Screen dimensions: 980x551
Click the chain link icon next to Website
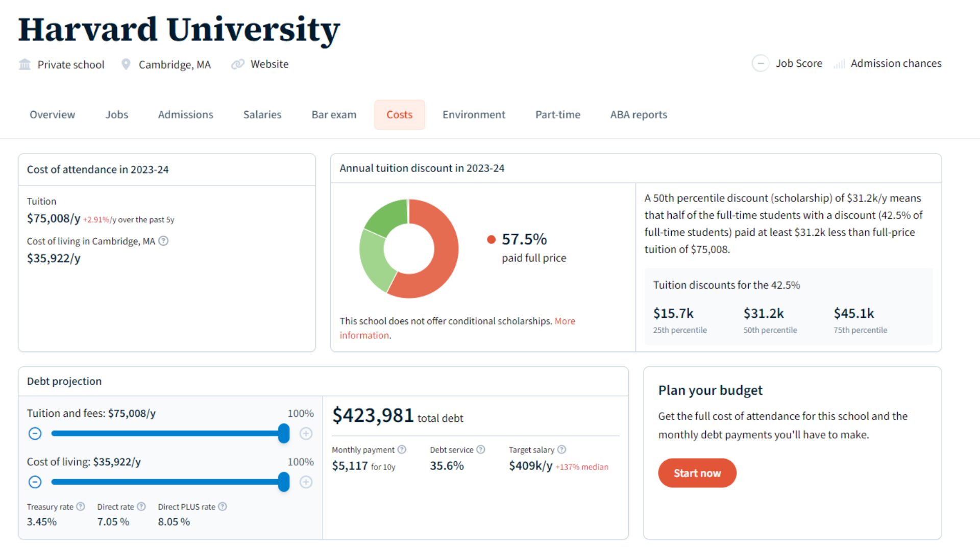(237, 64)
